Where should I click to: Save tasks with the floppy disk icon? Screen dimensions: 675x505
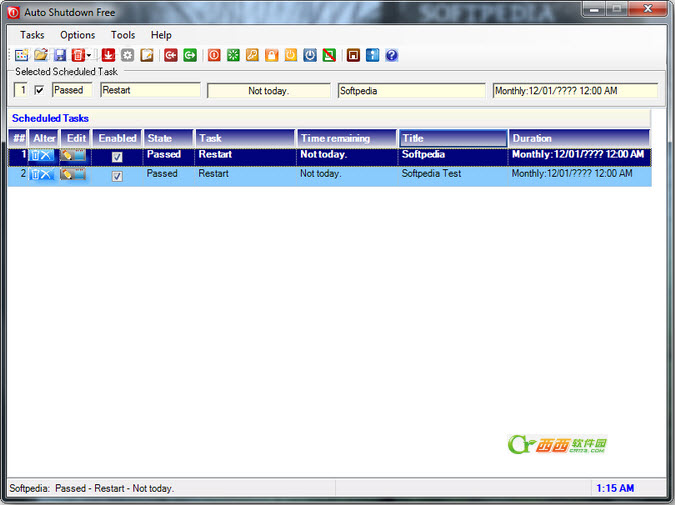[60, 55]
